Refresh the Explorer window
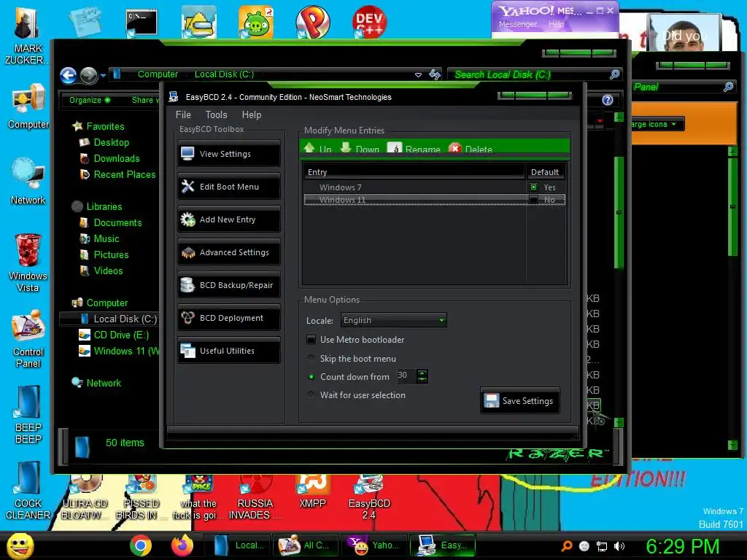The width and height of the screenshot is (747, 560). 435,74
